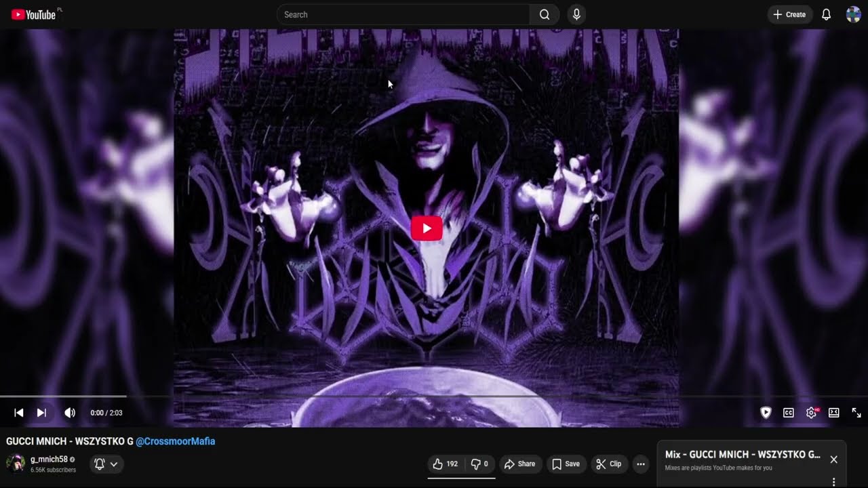Open the Mix panel vertical dots menu
Viewport: 868px width, 488px height.
833,482
